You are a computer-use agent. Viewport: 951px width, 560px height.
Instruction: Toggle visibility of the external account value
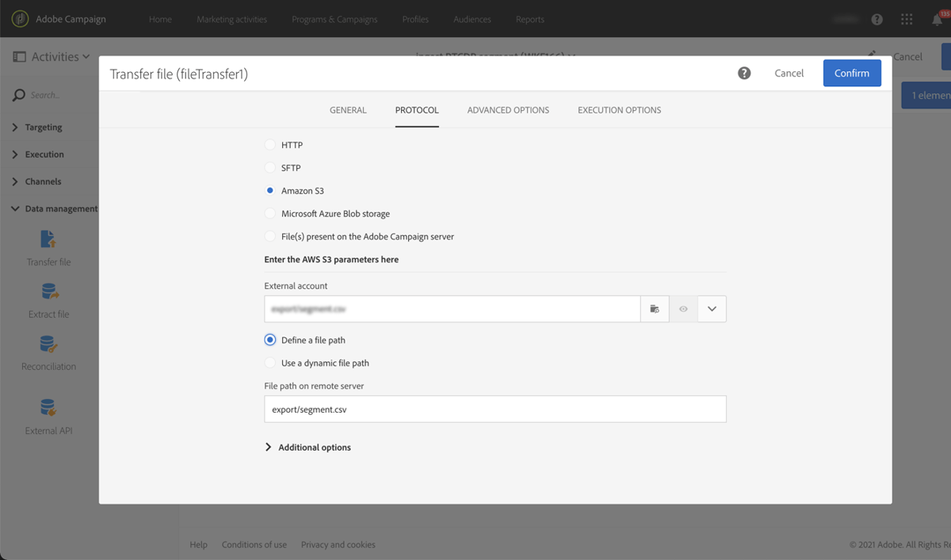point(683,308)
